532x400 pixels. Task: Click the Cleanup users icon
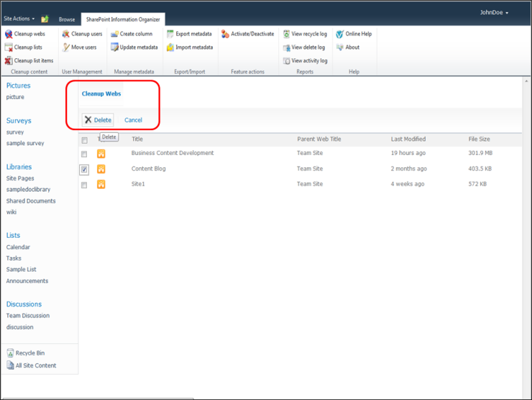66,34
